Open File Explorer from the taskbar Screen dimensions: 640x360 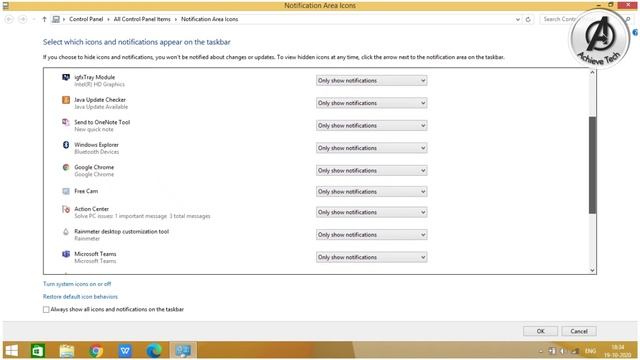click(x=67, y=351)
